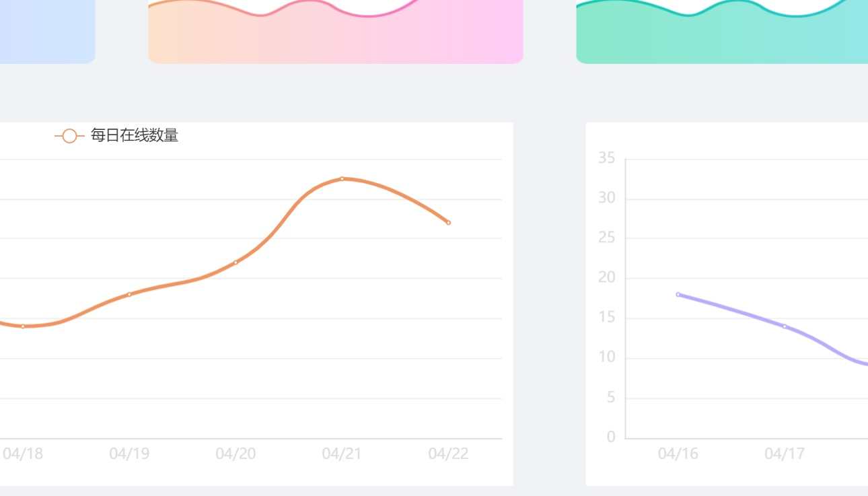Click the 04/22 x-axis label
The height and width of the screenshot is (496, 868).
click(448, 454)
